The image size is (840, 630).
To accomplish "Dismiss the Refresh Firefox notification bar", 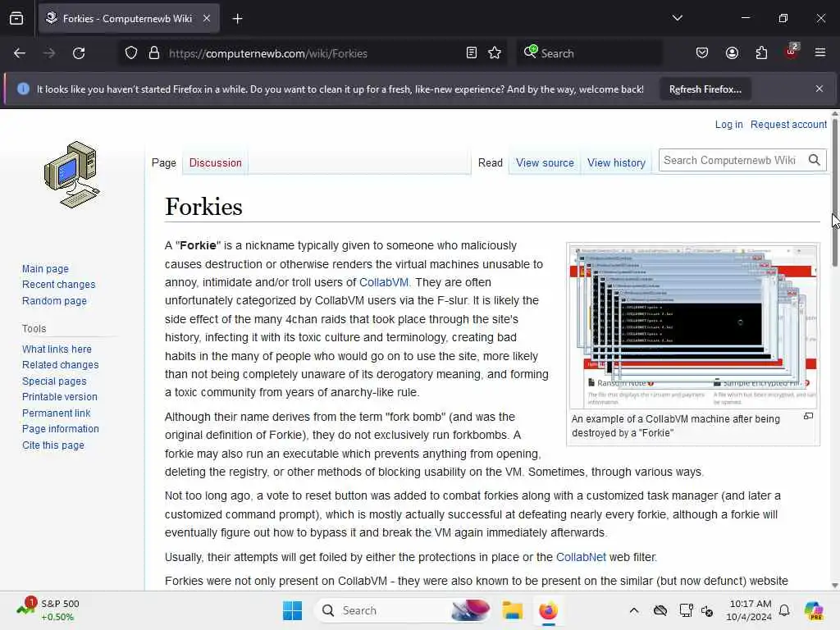I will 819,89.
